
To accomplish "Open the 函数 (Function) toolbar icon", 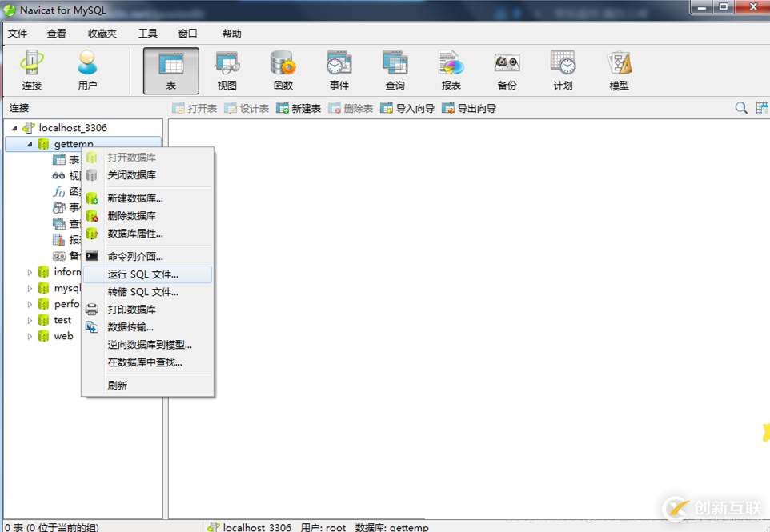I will [283, 70].
